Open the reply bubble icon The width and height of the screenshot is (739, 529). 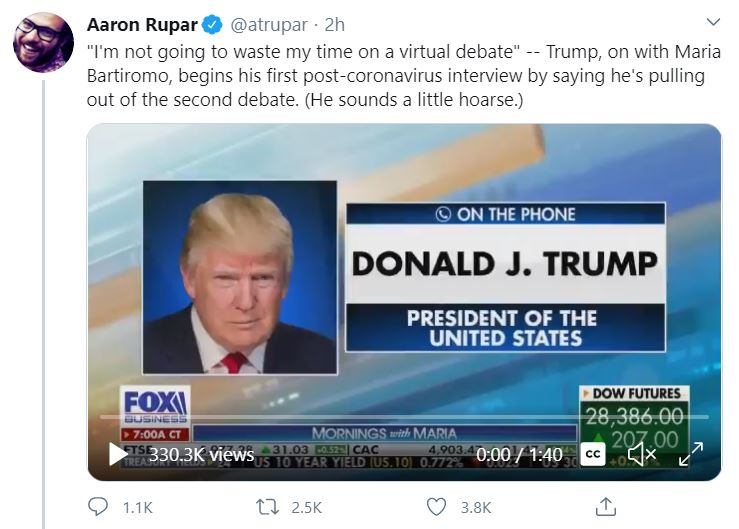[x=98, y=507]
